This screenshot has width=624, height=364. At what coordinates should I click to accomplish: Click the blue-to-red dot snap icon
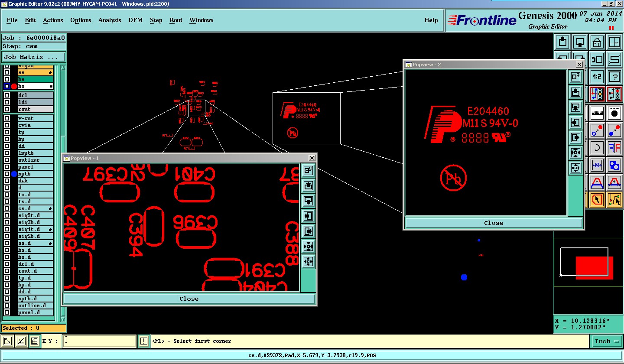614,130
